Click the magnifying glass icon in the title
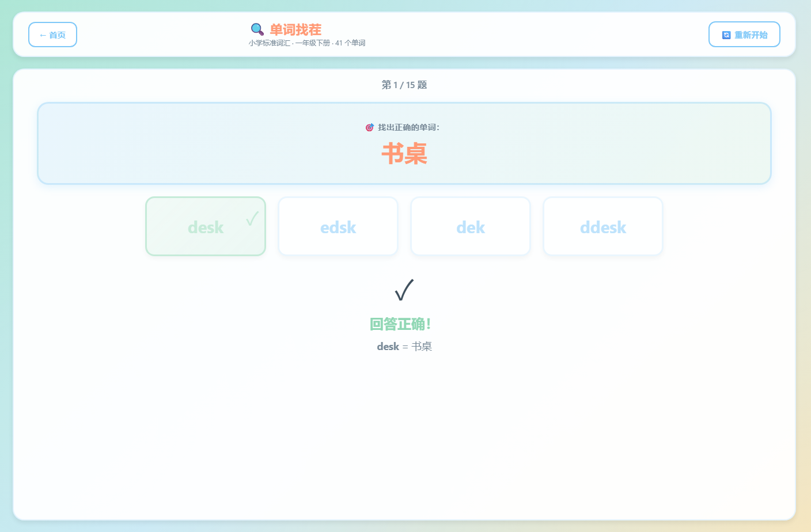The image size is (811, 532). (257, 29)
